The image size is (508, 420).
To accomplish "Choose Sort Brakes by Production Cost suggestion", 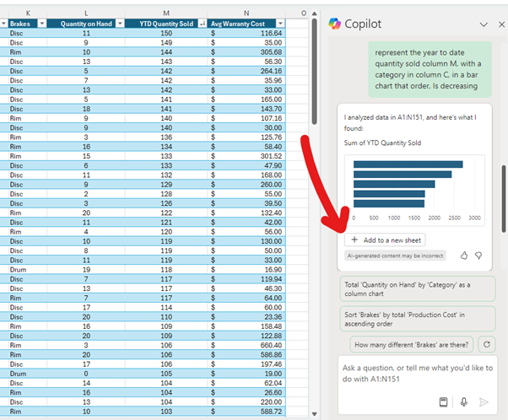I will click(x=418, y=319).
